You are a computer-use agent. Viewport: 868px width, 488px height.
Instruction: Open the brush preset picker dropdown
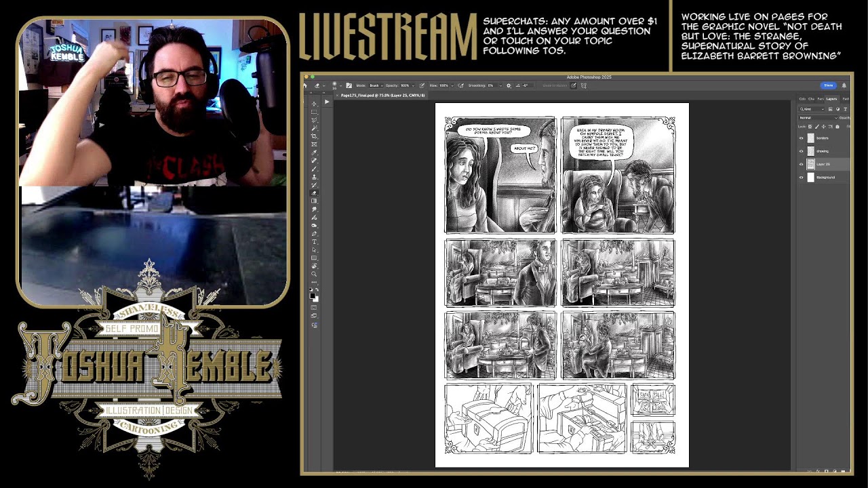coord(340,85)
